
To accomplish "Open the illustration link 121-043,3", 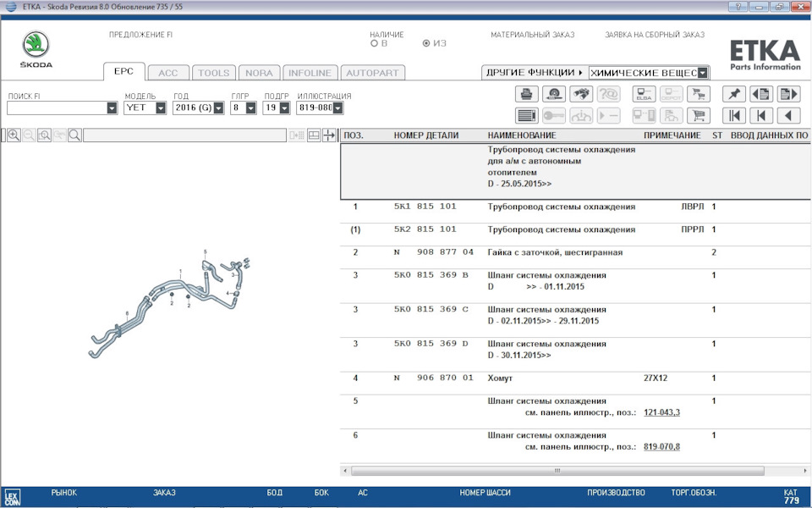I will point(661,412).
